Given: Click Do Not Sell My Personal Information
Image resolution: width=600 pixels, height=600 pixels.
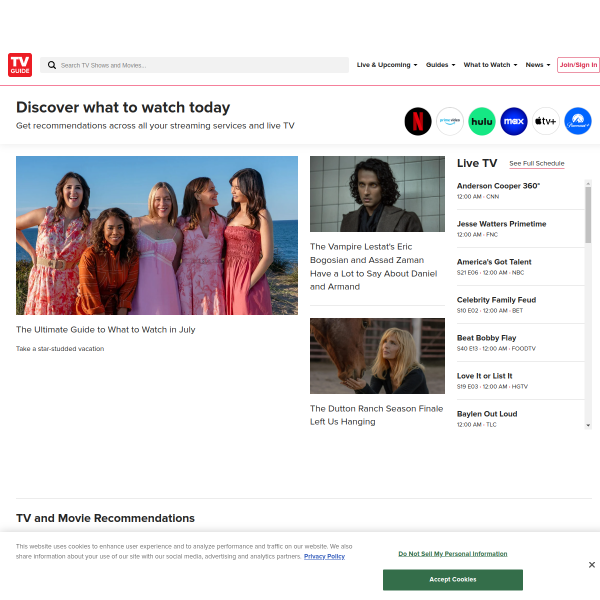Looking at the screenshot, I should [x=453, y=554].
